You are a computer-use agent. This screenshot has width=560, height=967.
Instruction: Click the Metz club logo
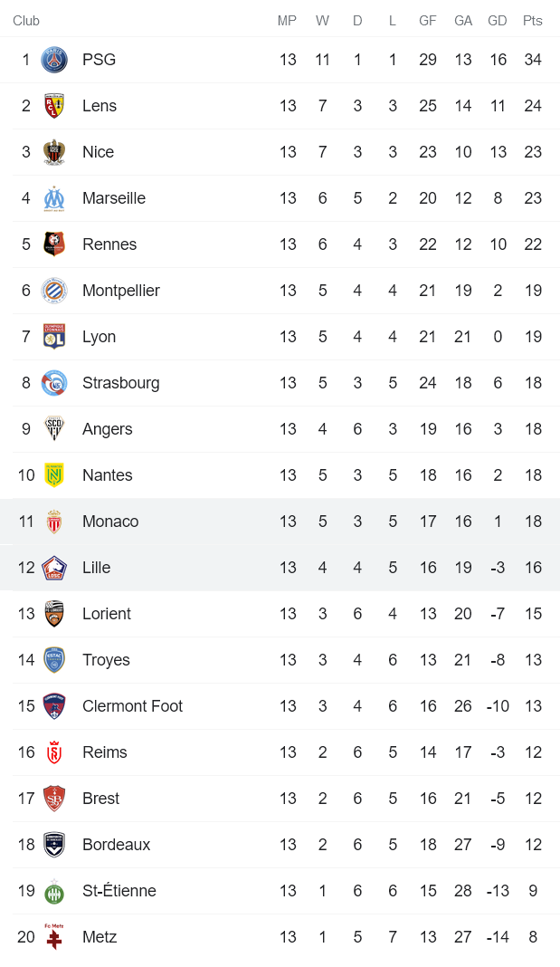click(54, 937)
